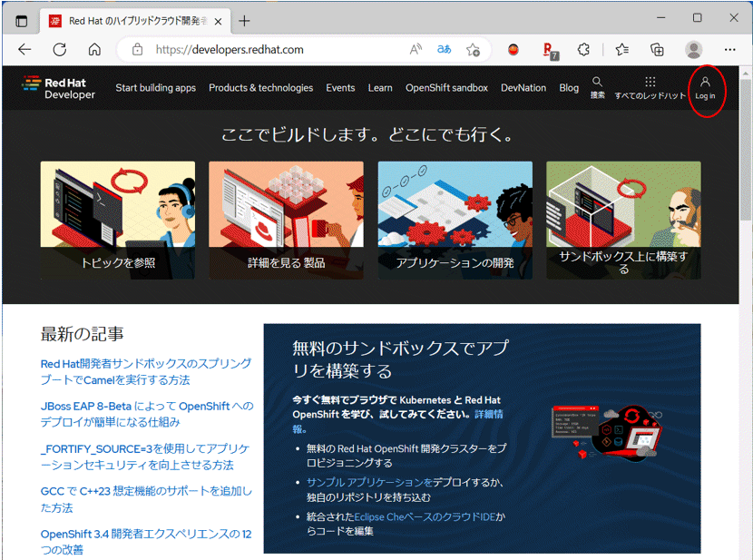Go to browser Home icon
The height and width of the screenshot is (560, 753).
click(x=94, y=50)
